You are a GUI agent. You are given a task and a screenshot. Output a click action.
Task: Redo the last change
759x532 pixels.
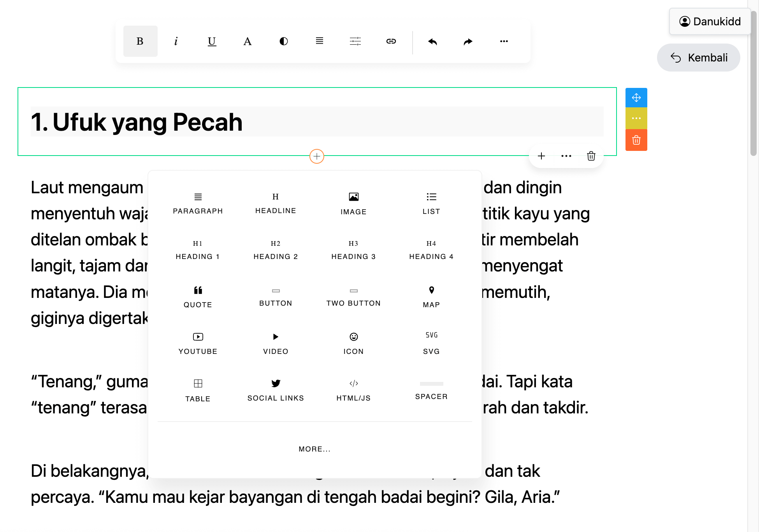[467, 41]
